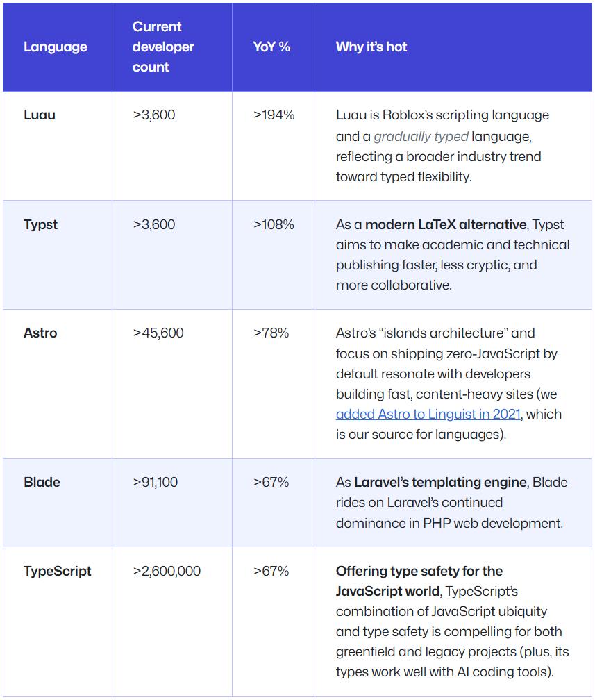Click the >194% YoY value for Luau
Image resolution: width=595 pixels, height=700 pixels.
pos(274,115)
